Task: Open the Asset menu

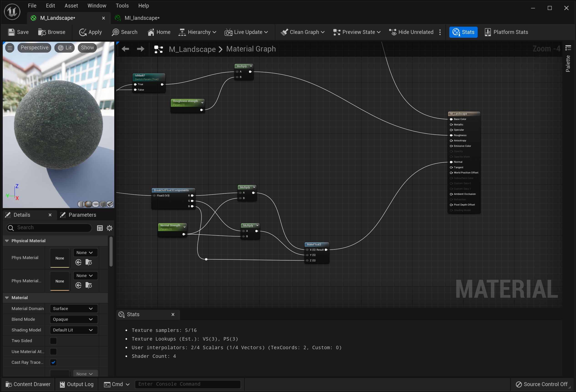Action: coord(71,6)
